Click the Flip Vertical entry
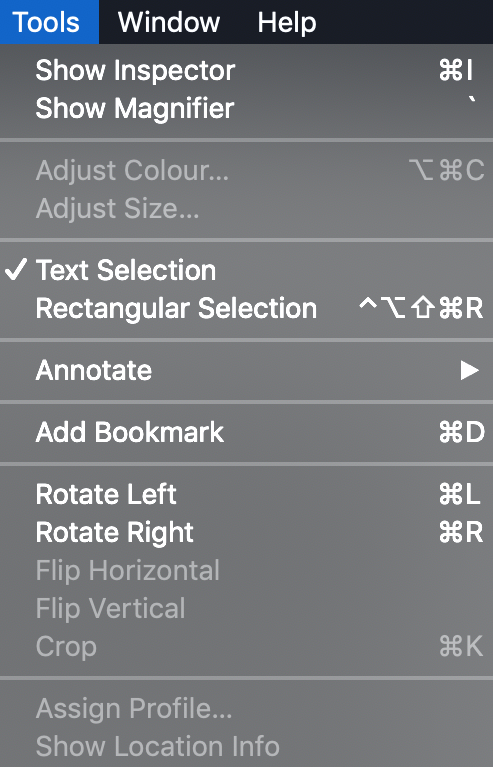Image resolution: width=493 pixels, height=767 pixels. 246,609
